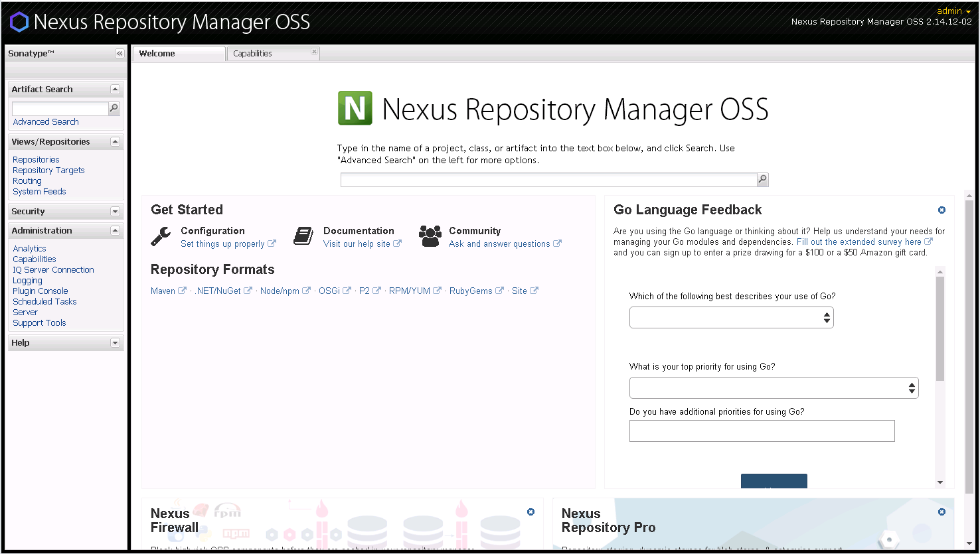Collapse the Sonatype side panel
This screenshot has height=554, width=980.
(120, 54)
